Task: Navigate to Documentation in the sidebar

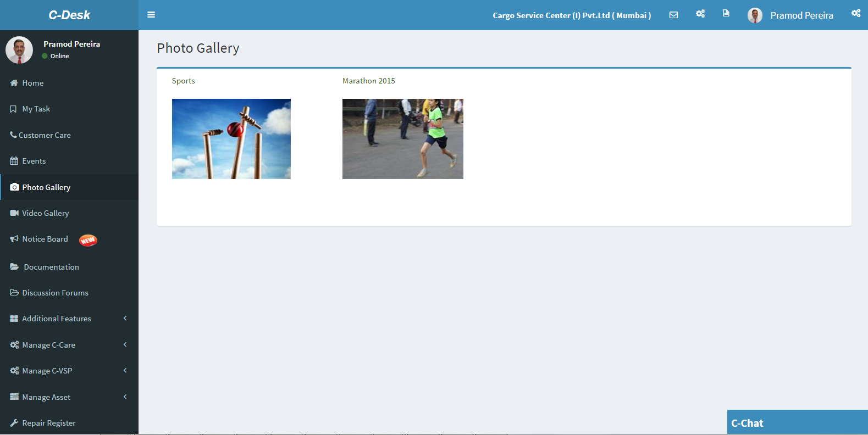Action: (69, 267)
